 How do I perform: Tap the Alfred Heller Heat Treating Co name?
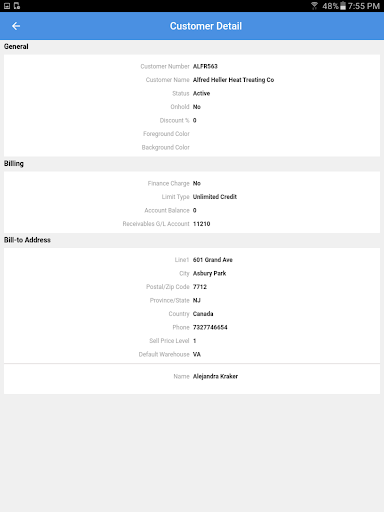coord(233,80)
